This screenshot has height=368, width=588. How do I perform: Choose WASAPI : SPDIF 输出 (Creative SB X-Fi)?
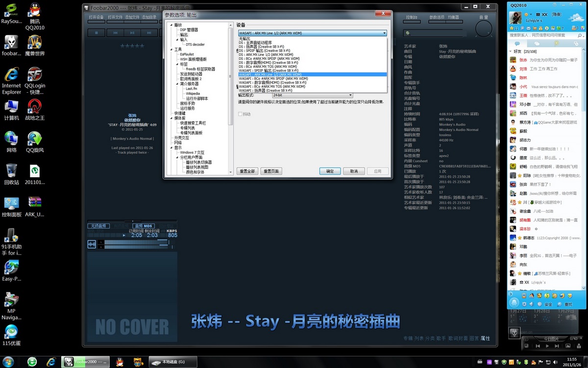pos(313,71)
